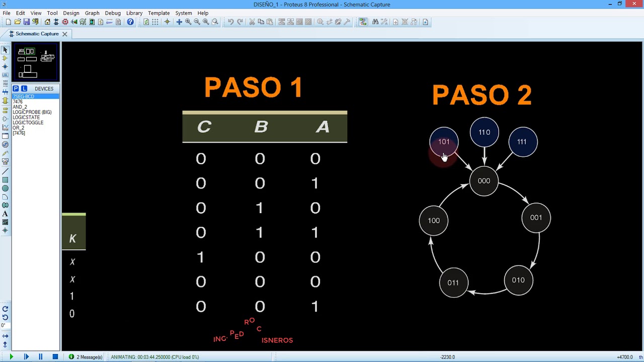Select the Junction Dot Mode tool
This screenshot has width=644, height=362.
5,67
